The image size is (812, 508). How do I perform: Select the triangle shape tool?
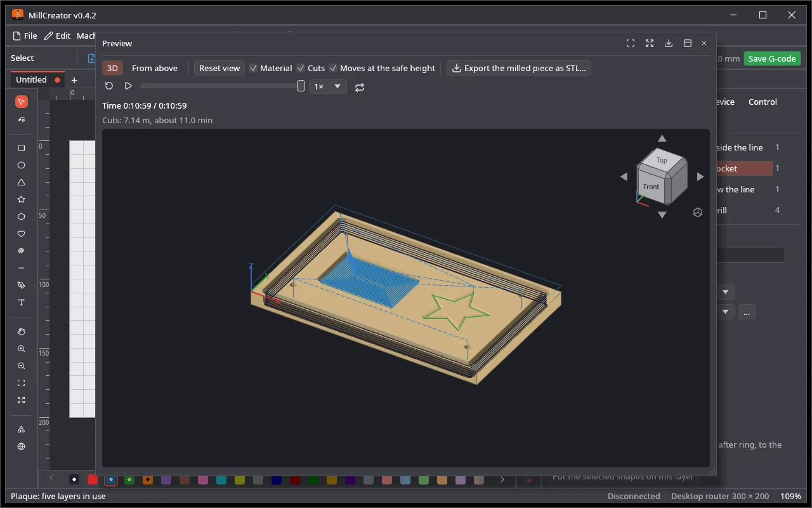coord(22,182)
